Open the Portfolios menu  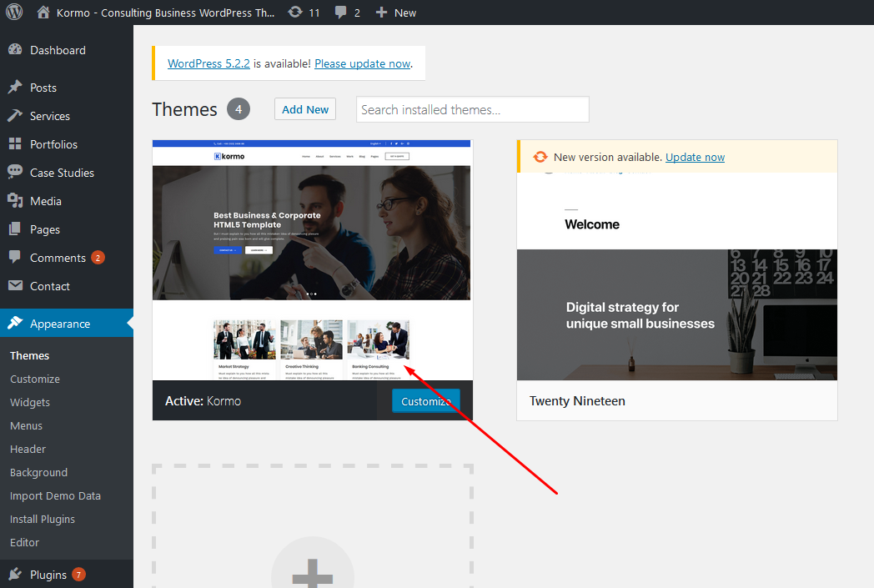(53, 144)
